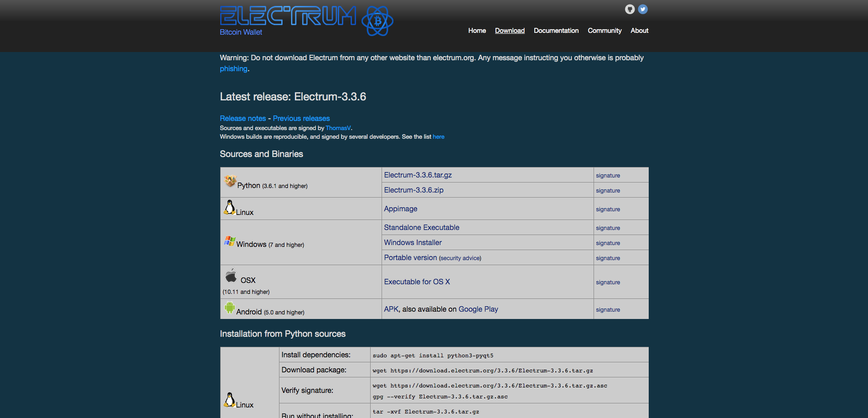Click the Windows flag icon
The height and width of the screenshot is (418, 868).
[x=230, y=241]
